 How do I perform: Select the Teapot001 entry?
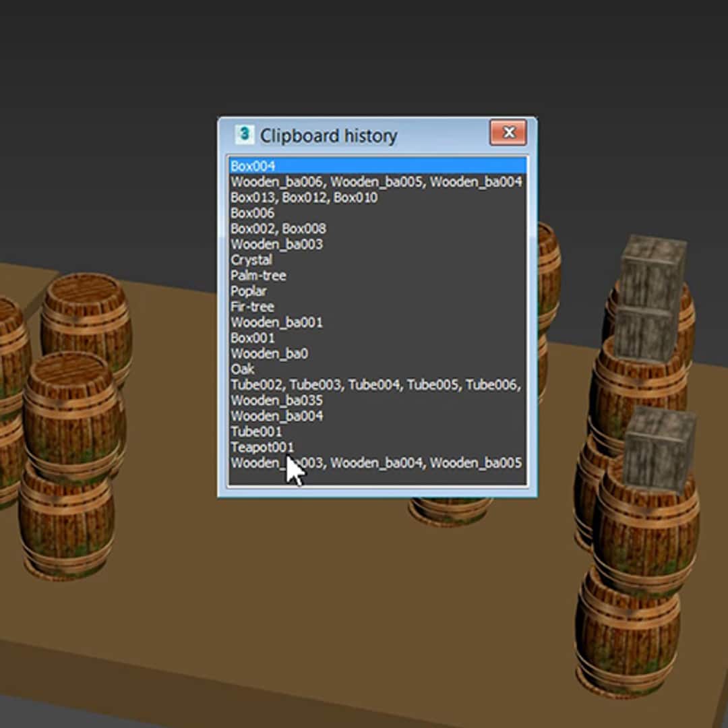377,447
